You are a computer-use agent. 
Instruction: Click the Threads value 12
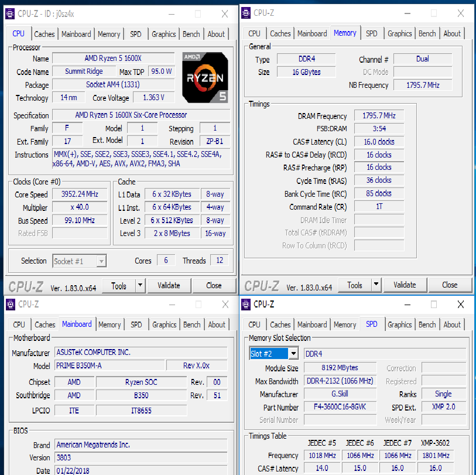[x=220, y=260]
